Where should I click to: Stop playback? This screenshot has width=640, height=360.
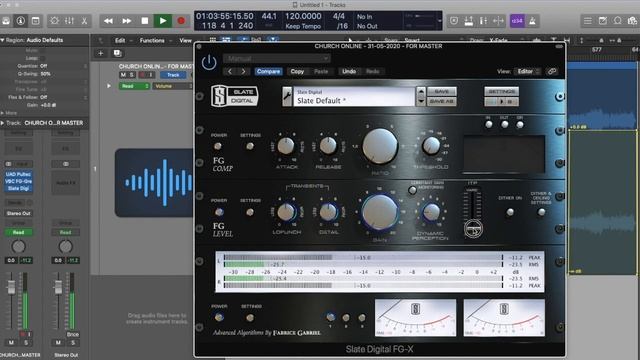[144, 21]
